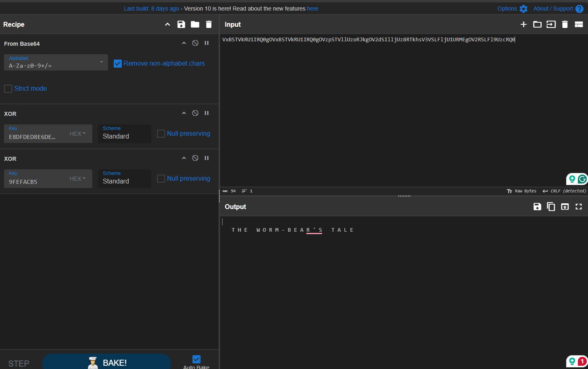Follow the 'here' new features link
Image resolution: width=588 pixels, height=369 pixels.
tap(312, 9)
